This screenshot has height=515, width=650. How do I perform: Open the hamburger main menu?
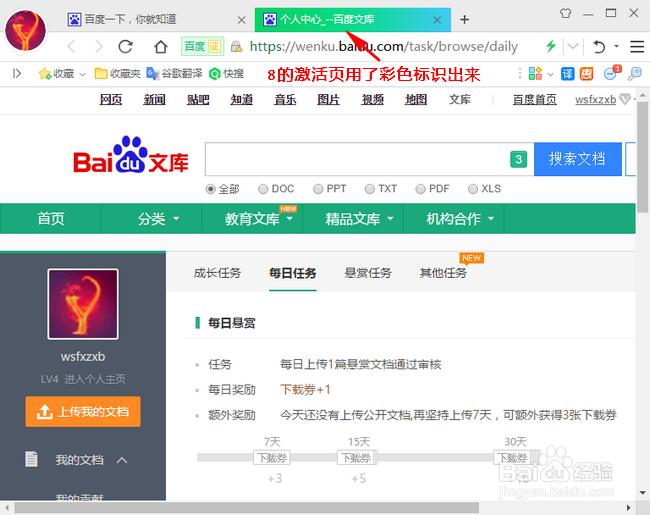point(637,46)
